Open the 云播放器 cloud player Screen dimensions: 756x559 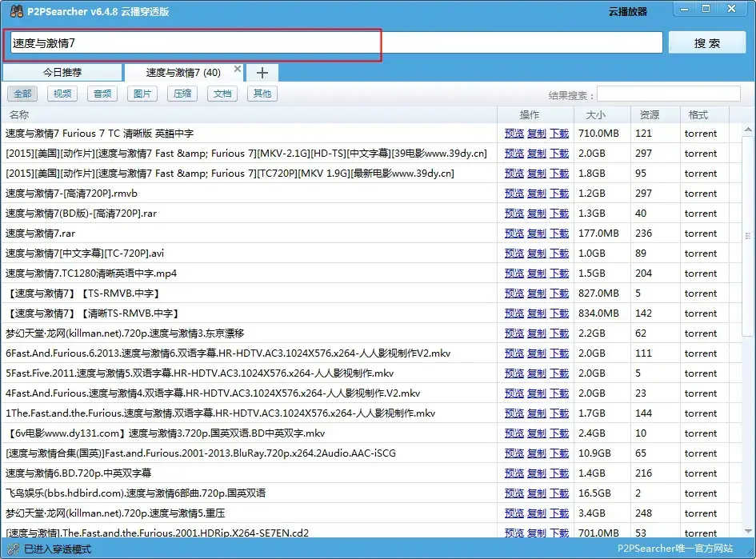click(628, 11)
